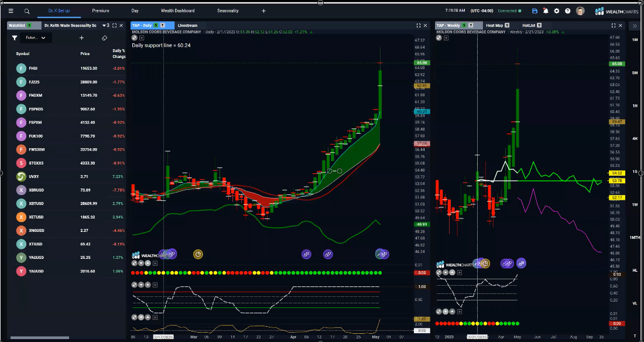Toggle S badge on Heat Map tab
This screenshot has width=644, height=342.
507,26
